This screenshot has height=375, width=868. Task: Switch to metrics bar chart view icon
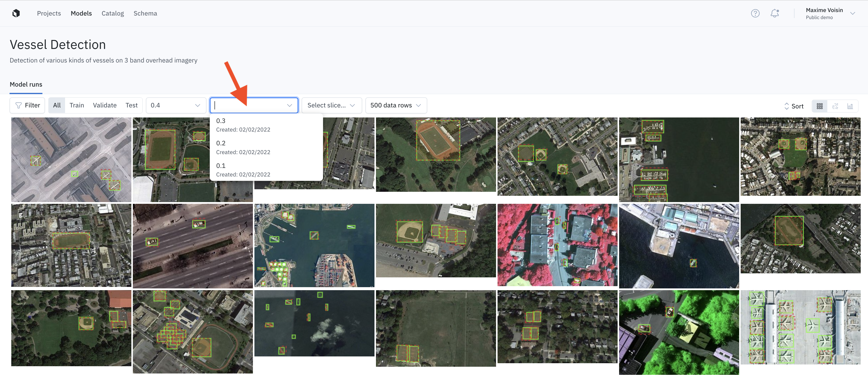coord(850,106)
